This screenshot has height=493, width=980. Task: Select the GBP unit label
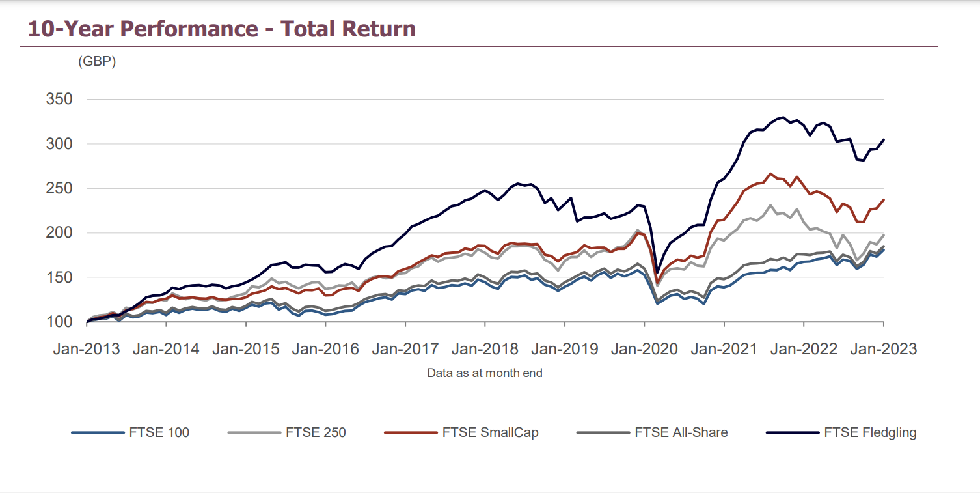pos(96,63)
